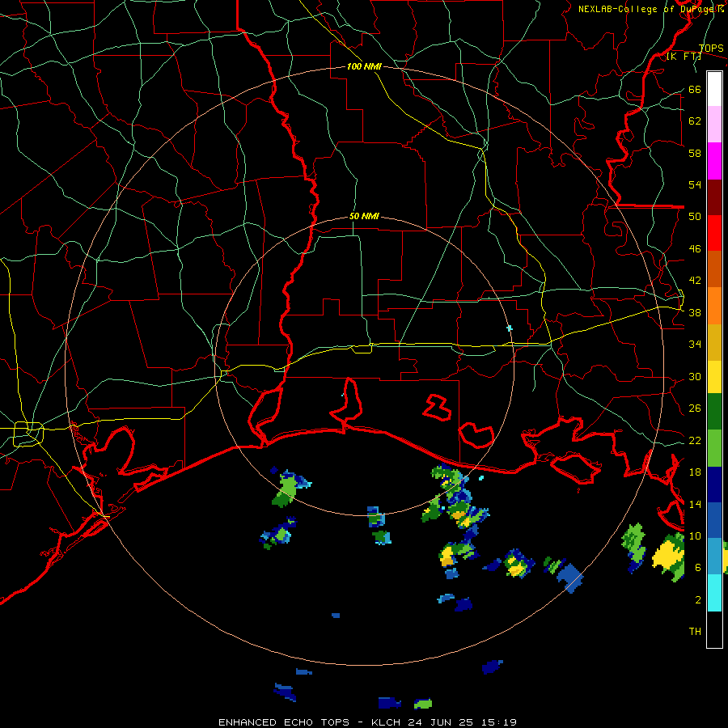Pick the 22 legend value
This screenshot has height=728, width=728.
pos(695,440)
